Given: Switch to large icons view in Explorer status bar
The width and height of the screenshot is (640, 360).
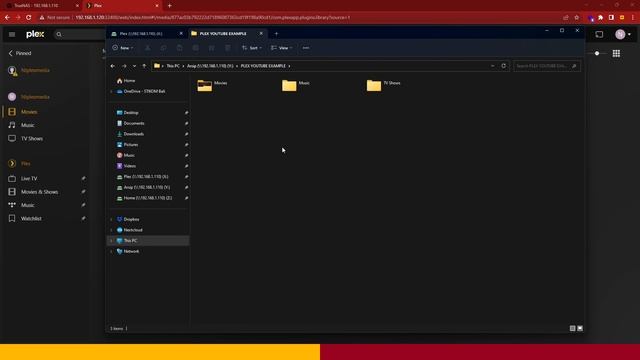Looking at the screenshot, I should (580, 328).
